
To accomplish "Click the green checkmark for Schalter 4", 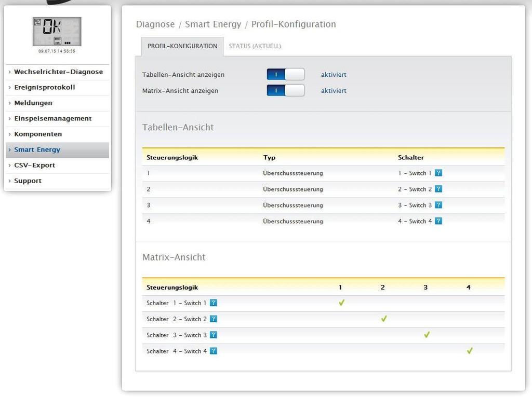I will pyautogui.click(x=470, y=350).
